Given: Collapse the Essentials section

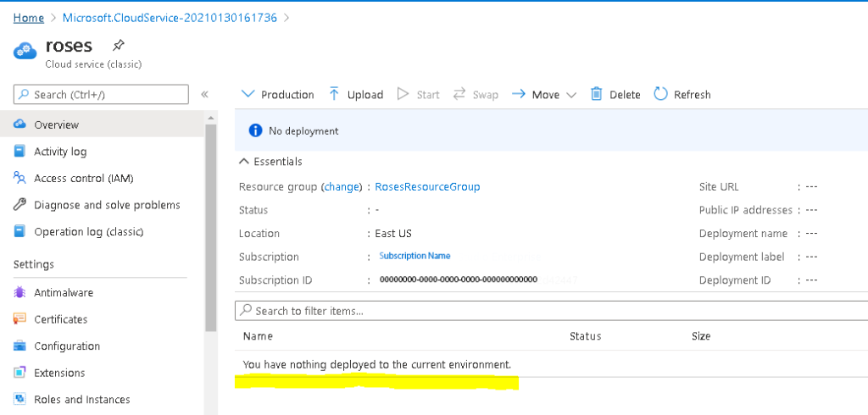Looking at the screenshot, I should [x=270, y=162].
